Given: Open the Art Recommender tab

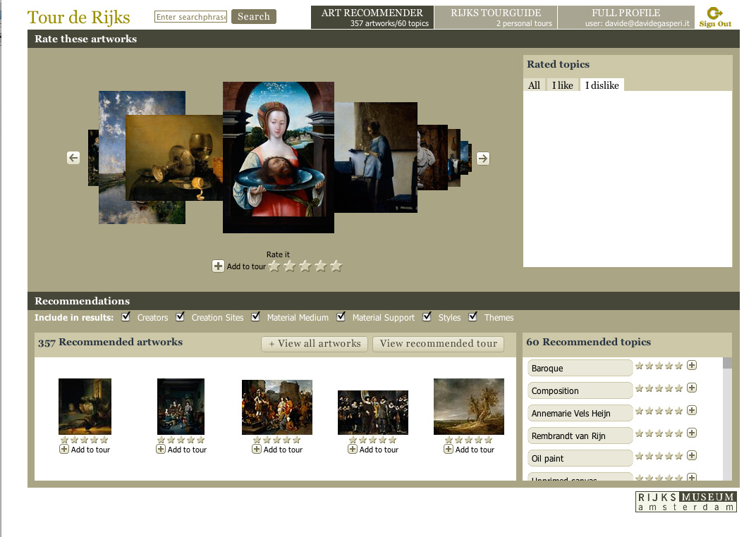Looking at the screenshot, I should tap(372, 18).
